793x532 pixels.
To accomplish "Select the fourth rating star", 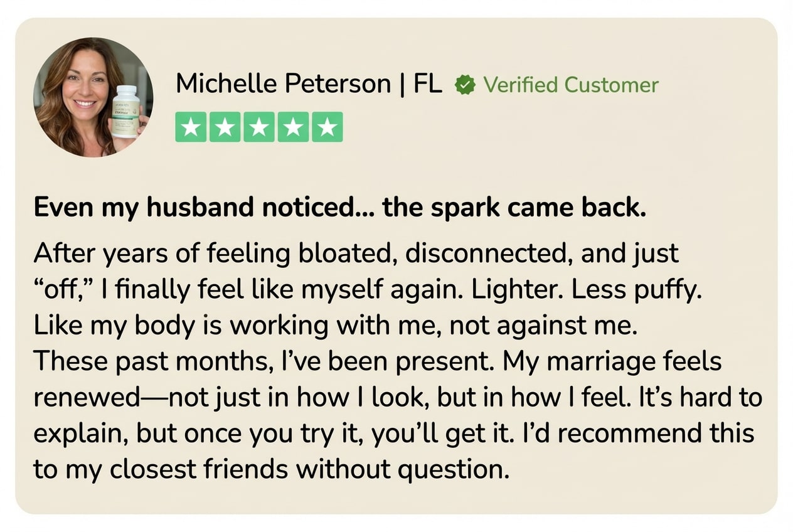I will [292, 127].
